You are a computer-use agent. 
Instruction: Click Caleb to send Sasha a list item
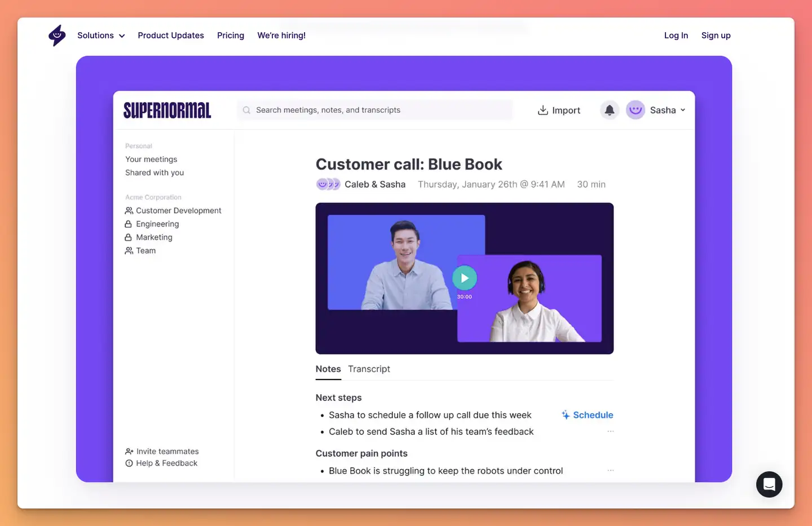[x=431, y=431]
